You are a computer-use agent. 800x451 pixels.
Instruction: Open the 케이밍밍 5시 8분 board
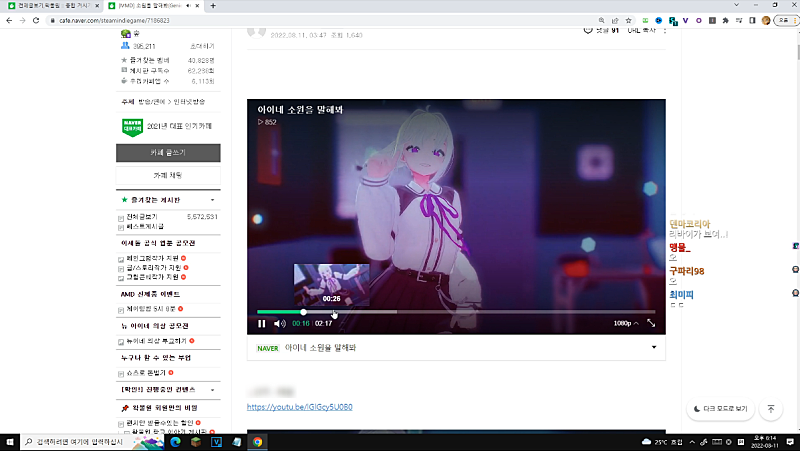coord(151,309)
